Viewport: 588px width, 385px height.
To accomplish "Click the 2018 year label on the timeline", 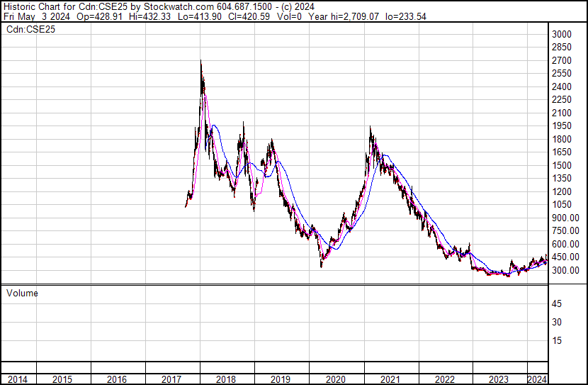I will pyautogui.click(x=226, y=379).
